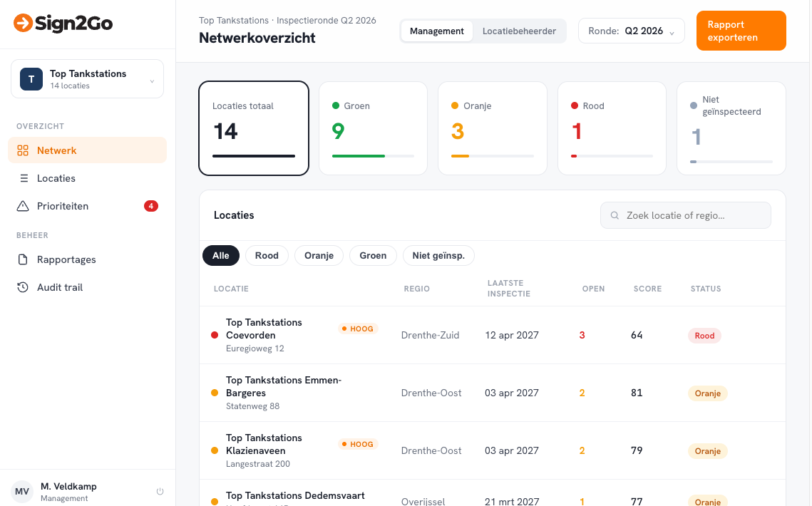Screen dimensions: 812x506
Task: Open Netwerk in the sidebar
Action: [x=88, y=150]
